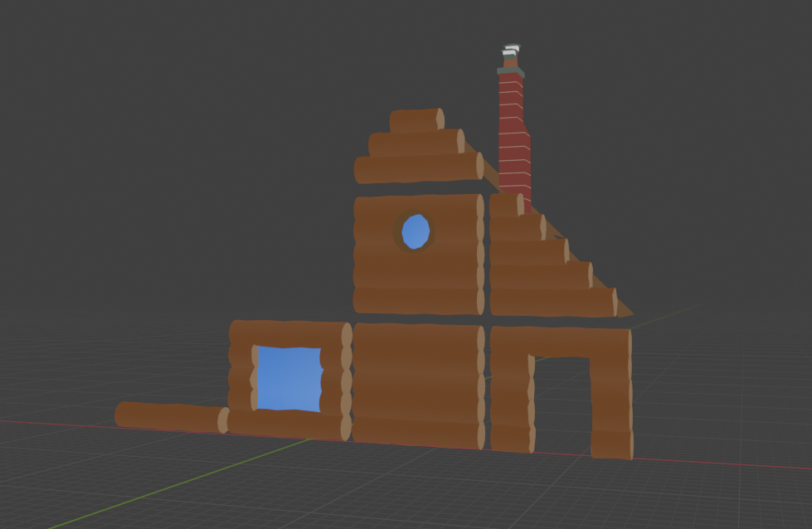
Task: Select the red brick chimney stack
Action: coord(513,140)
